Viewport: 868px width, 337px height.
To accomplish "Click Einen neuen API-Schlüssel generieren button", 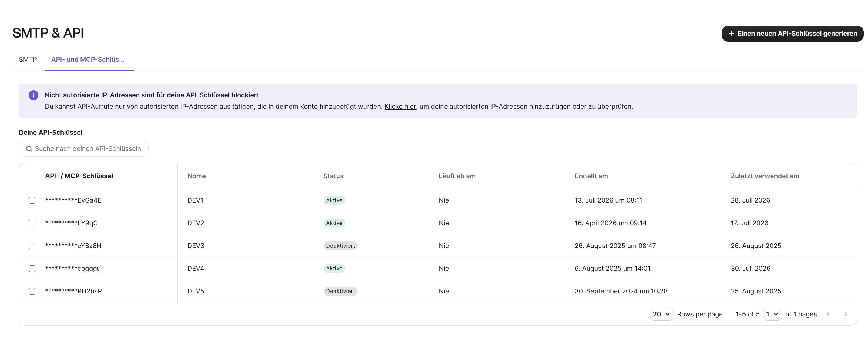I will tap(792, 33).
